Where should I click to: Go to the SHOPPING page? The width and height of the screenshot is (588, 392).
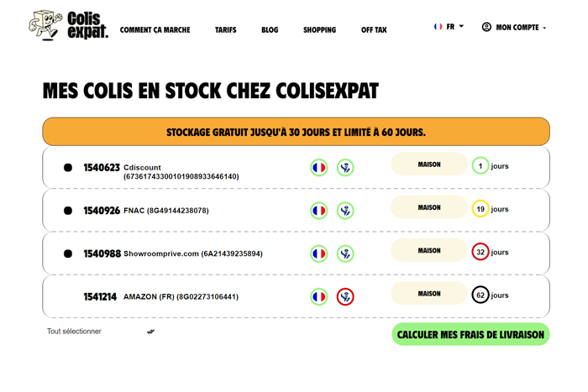pos(319,30)
